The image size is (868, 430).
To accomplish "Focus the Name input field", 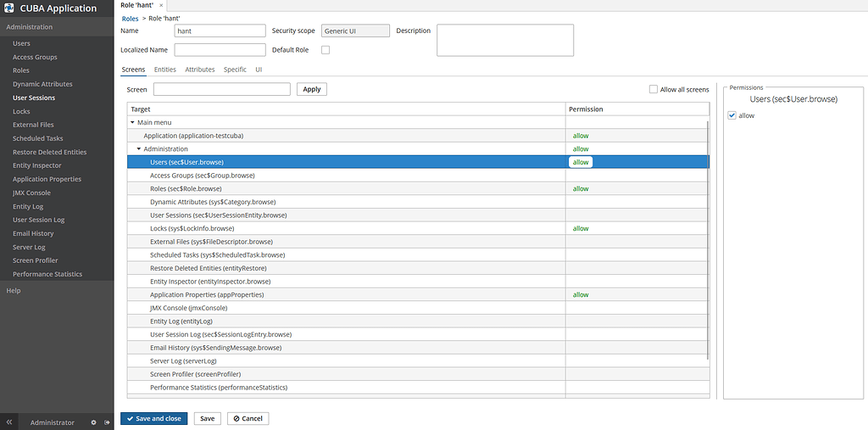I will (220, 31).
